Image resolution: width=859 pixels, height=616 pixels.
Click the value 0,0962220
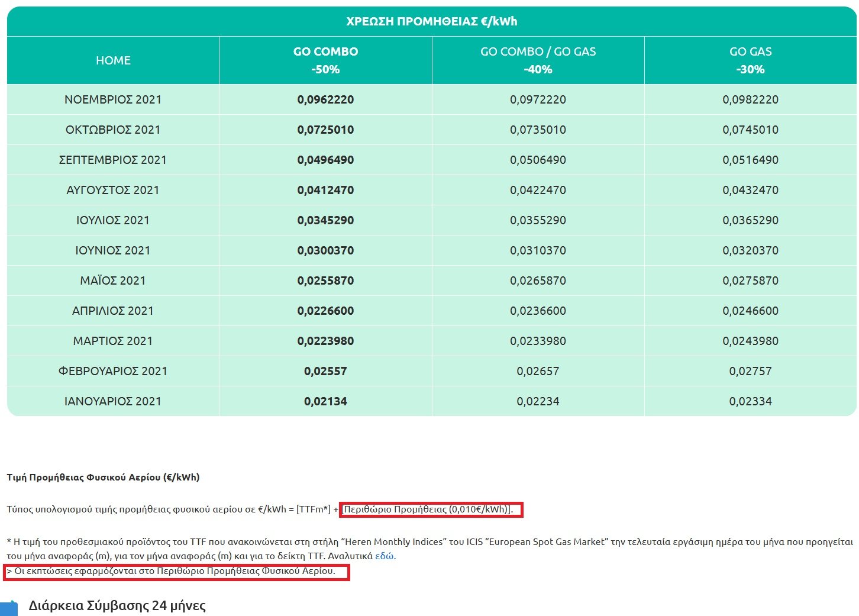point(325,99)
